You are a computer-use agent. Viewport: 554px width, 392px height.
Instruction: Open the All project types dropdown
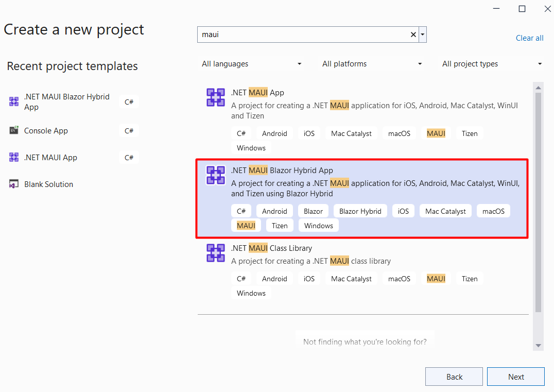tap(491, 63)
